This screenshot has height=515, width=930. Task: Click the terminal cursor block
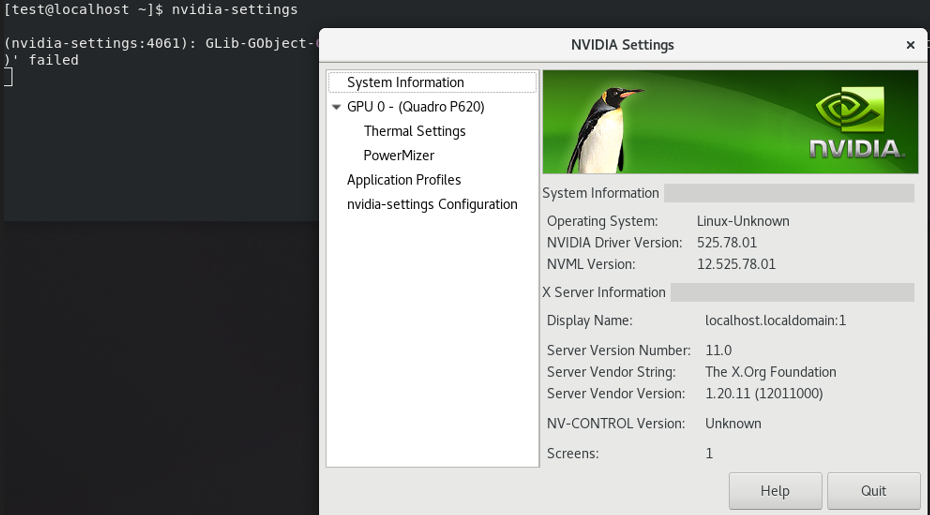8,77
